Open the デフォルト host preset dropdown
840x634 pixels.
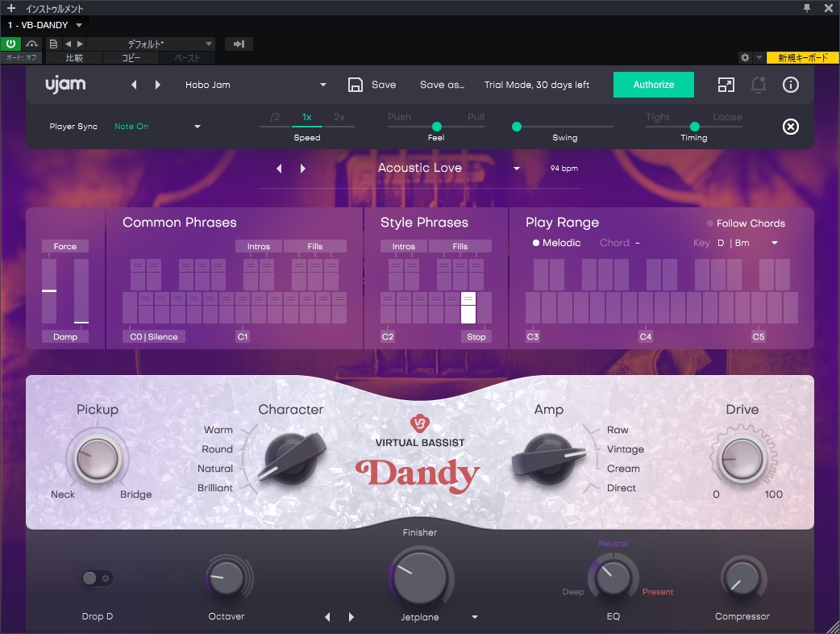coord(209,44)
